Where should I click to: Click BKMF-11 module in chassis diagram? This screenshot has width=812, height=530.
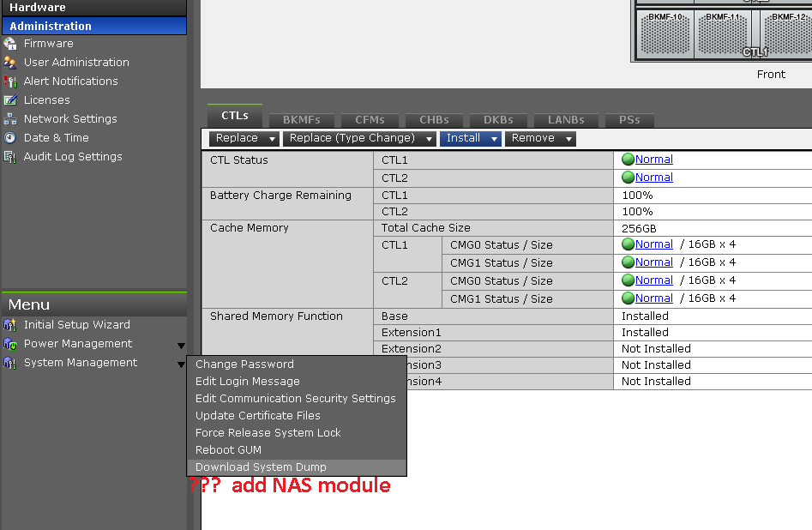tap(723, 33)
